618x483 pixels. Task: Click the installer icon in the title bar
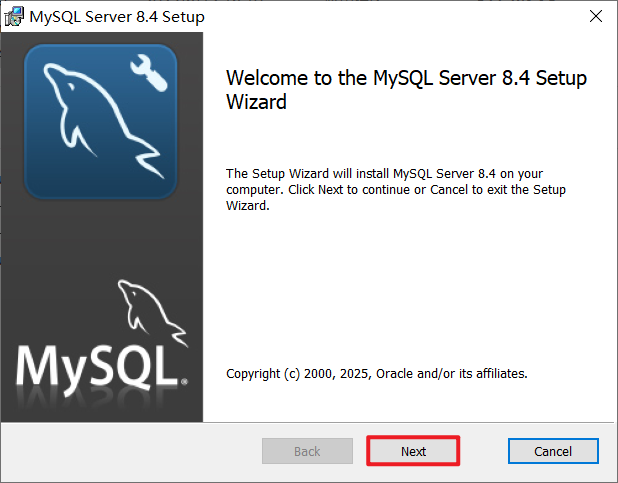14,17
